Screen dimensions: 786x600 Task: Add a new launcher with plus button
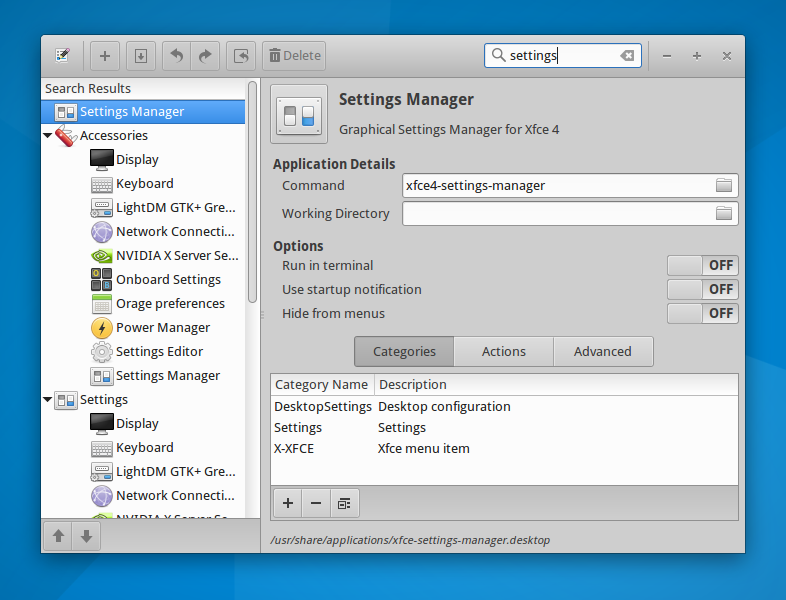pos(105,56)
